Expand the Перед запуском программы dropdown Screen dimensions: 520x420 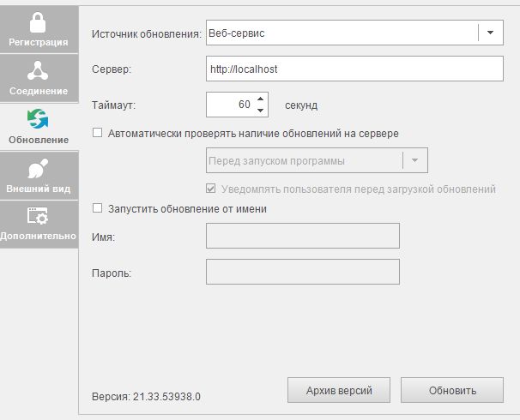point(414,160)
